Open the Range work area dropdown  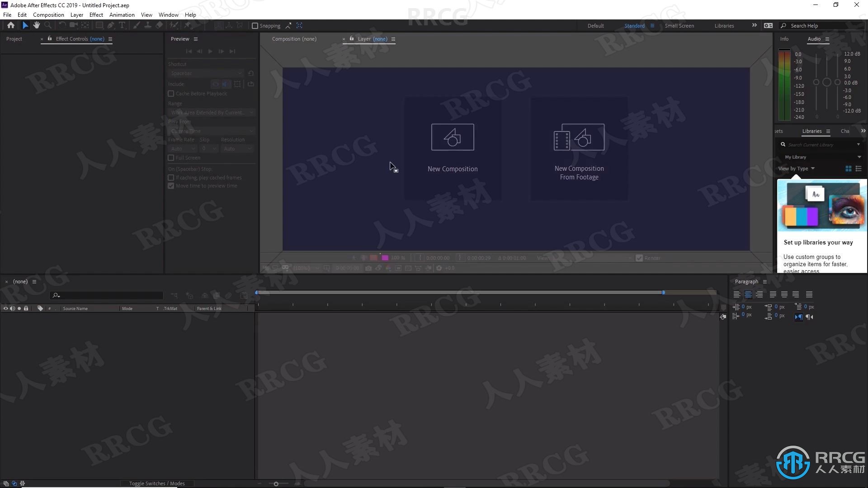click(x=212, y=113)
